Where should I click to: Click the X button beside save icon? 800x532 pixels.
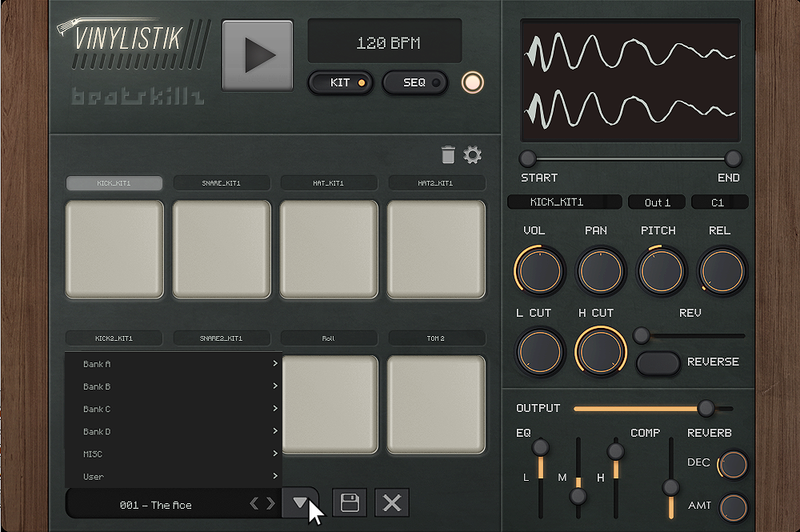[x=392, y=503]
